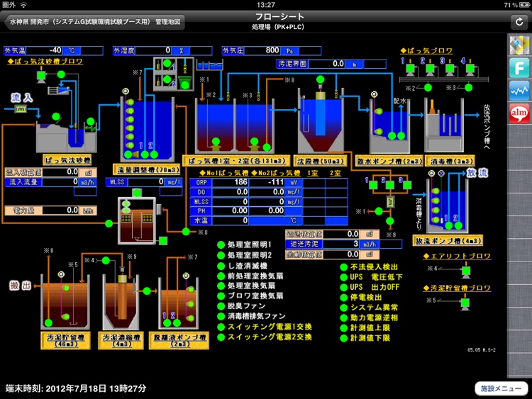Tap ばっ気ブロワ blower number 4 icon
Viewport: 532px width, 399px height.
pyautogui.click(x=470, y=69)
